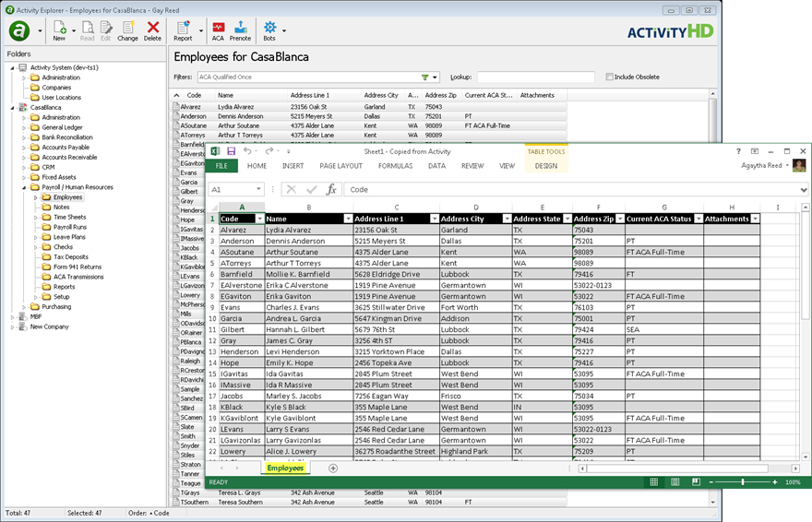Click the Excel horizontal scrollbar track
Viewport: 812px width, 522px height.
pos(688,469)
